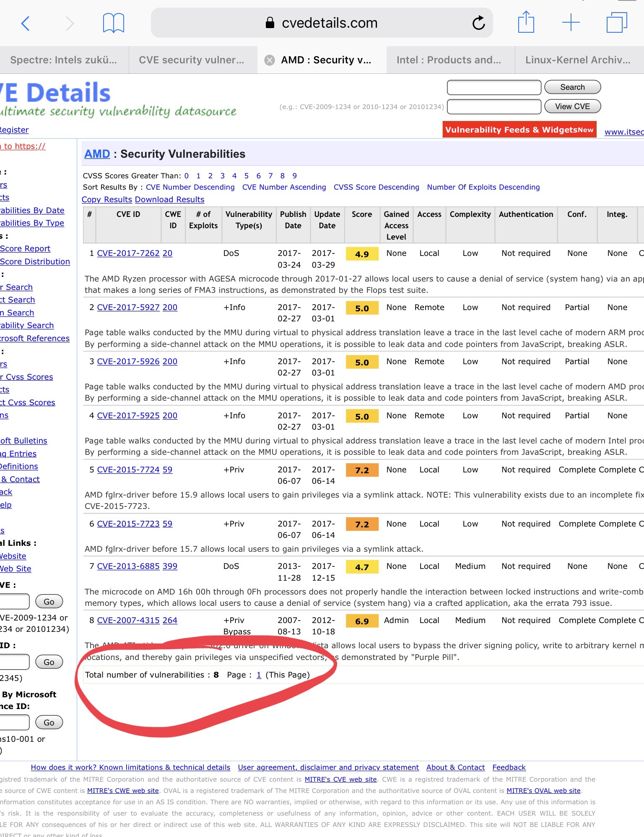Open Vulnerability Feeds & Widgets banner

tap(519, 130)
